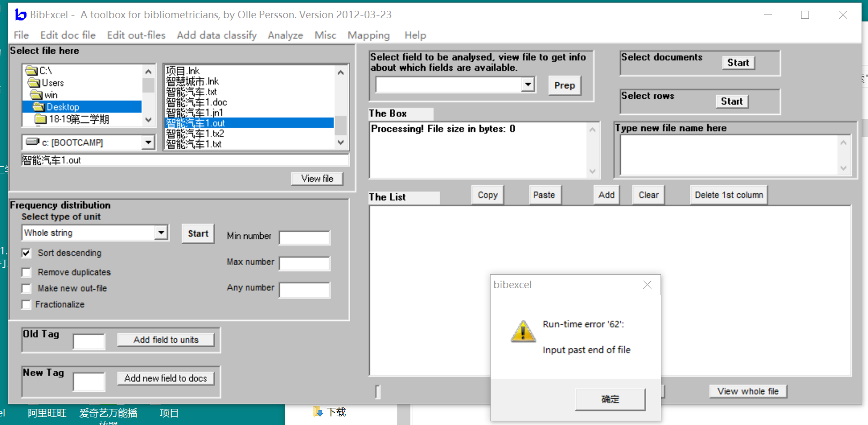This screenshot has width=868, height=425.
Task: Click the 项目 desktop shortcut label
Action: click(169, 413)
